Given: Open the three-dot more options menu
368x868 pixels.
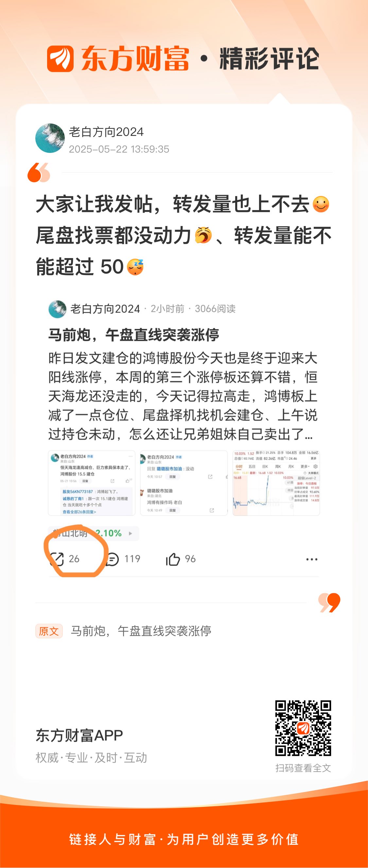Looking at the screenshot, I should [312, 559].
